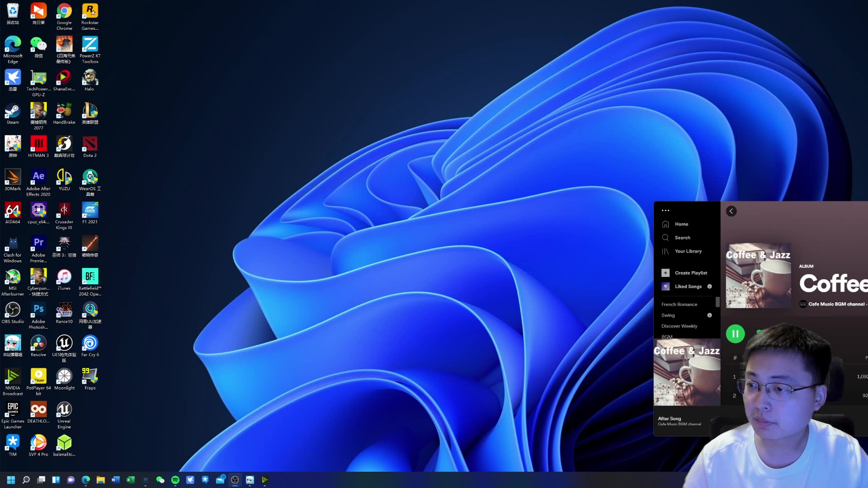The image size is (868, 488).
Task: Select the Discover Weekly playlist
Action: point(679,326)
